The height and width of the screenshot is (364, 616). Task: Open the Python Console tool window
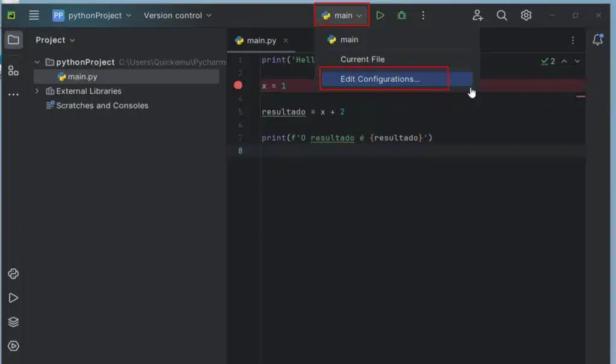click(x=13, y=274)
